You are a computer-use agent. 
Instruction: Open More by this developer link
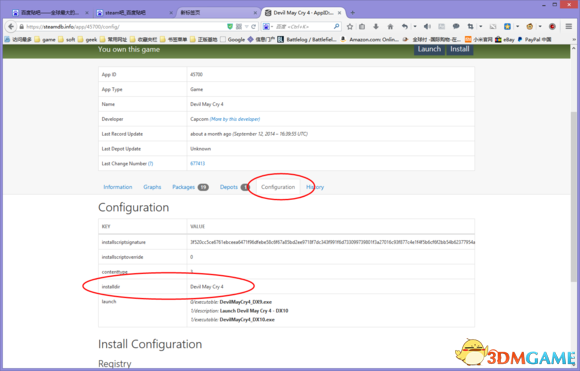[x=235, y=119]
